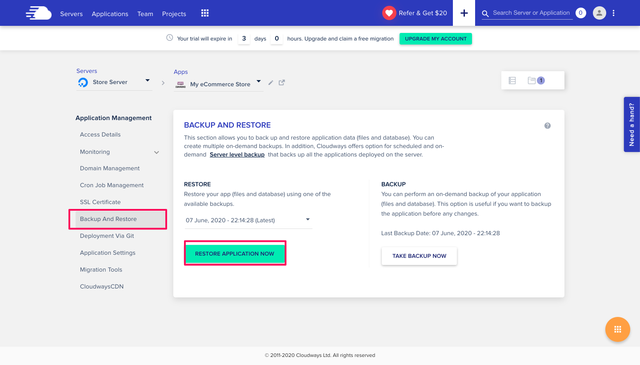Select SSL Certificate in sidebar

[100, 202]
